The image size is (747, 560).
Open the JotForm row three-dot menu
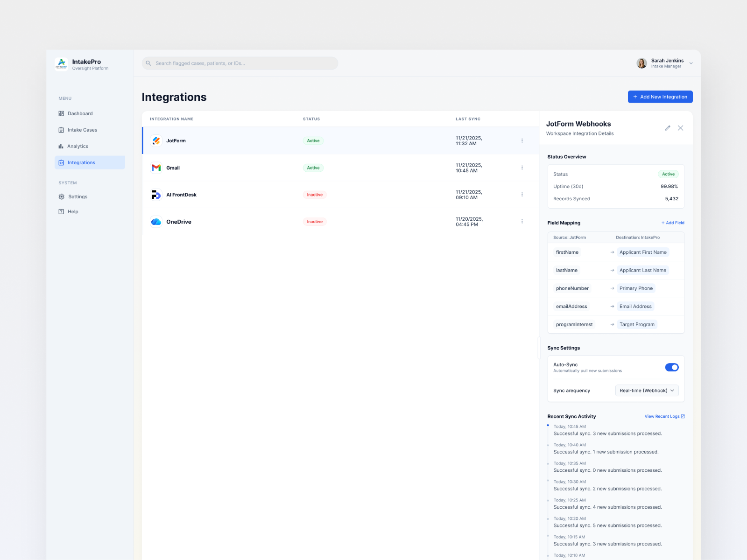point(522,140)
